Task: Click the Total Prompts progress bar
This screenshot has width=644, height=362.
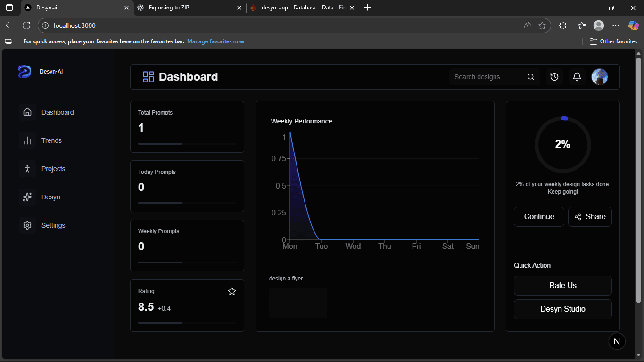Action: [x=187, y=143]
